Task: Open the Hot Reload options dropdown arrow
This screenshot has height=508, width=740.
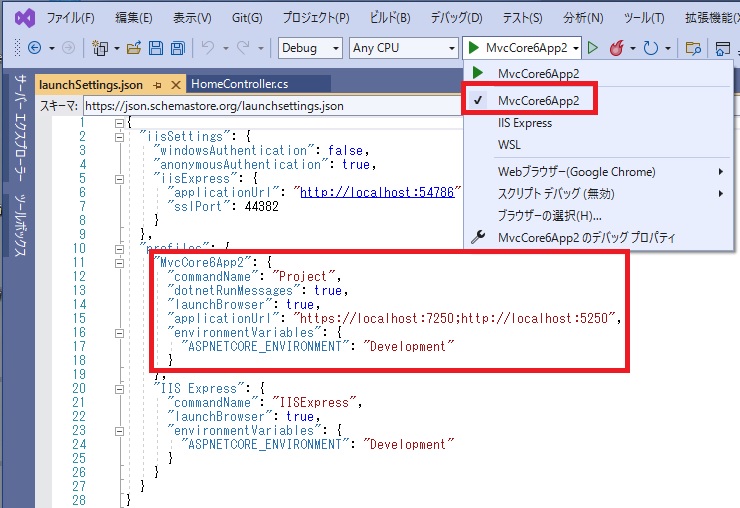Action: coord(633,48)
